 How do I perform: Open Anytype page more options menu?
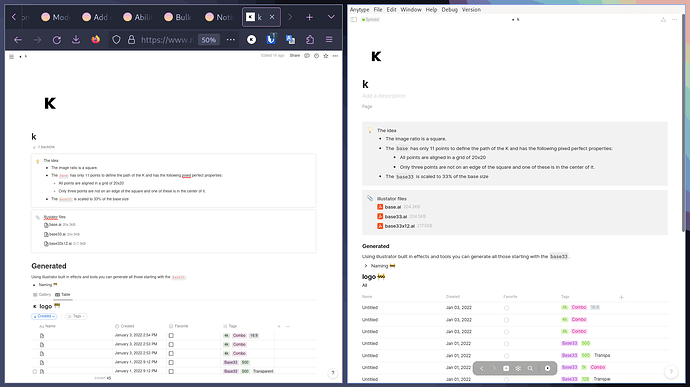point(674,19)
